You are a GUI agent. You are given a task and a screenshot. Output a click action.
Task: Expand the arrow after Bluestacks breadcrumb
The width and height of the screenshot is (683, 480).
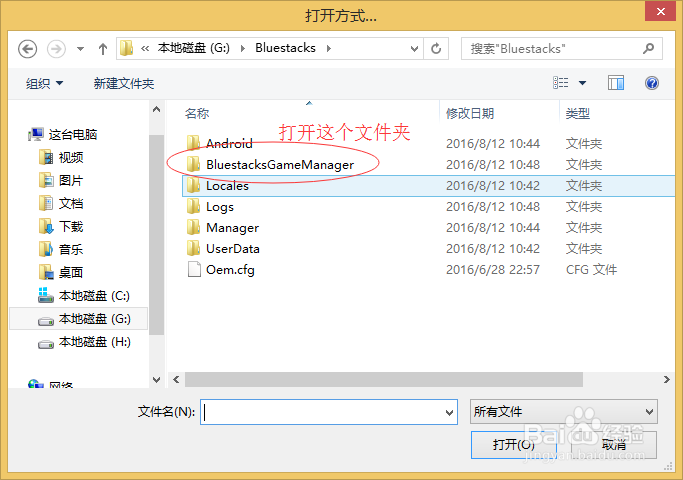coord(329,48)
